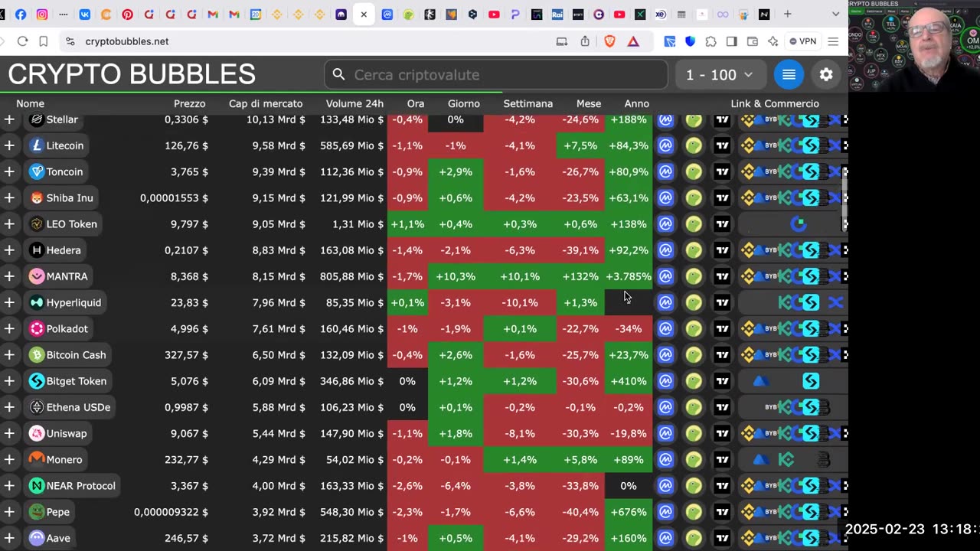Image resolution: width=980 pixels, height=551 pixels.
Task: Expand the Polkadot row plus button
Action: click(x=9, y=328)
